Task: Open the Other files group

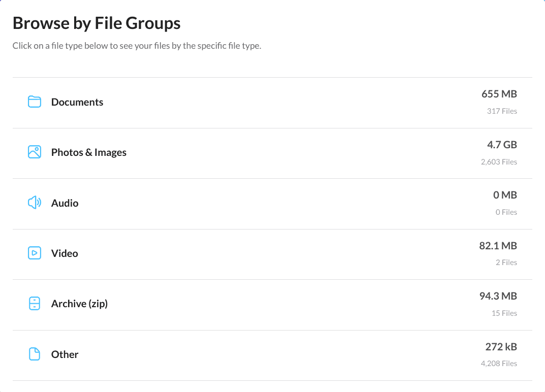Action: coord(65,354)
